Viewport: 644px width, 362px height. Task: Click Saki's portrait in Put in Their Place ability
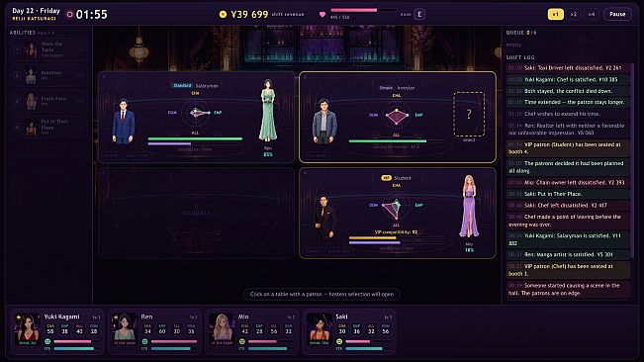tap(31, 128)
